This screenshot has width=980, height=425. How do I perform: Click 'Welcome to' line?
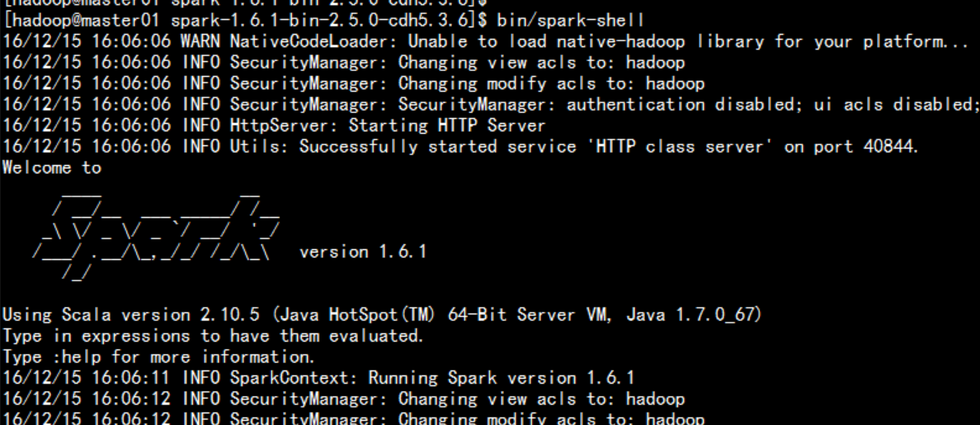52,168
